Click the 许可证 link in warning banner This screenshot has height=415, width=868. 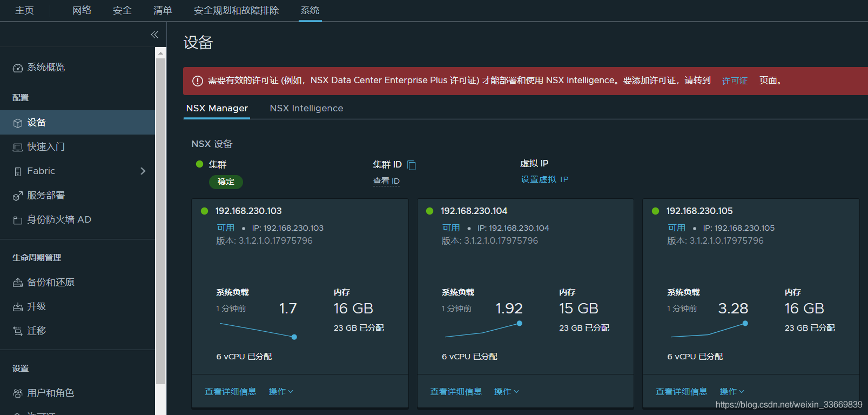coord(735,81)
